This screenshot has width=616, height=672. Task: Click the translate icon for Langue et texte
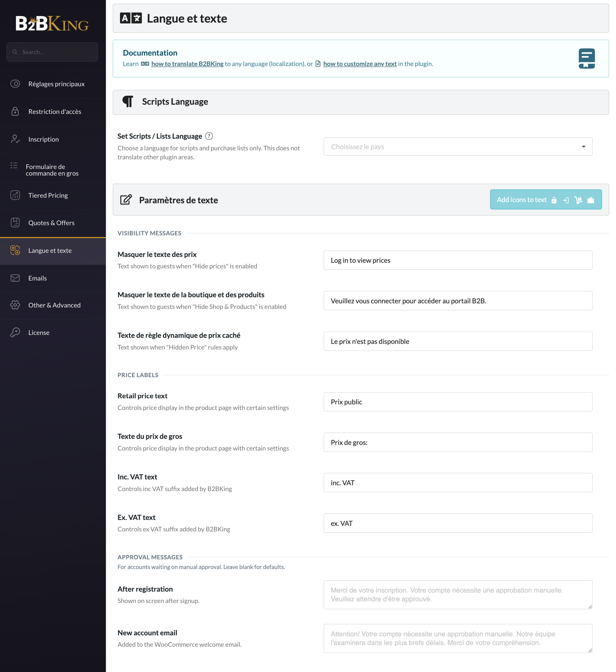15,250
